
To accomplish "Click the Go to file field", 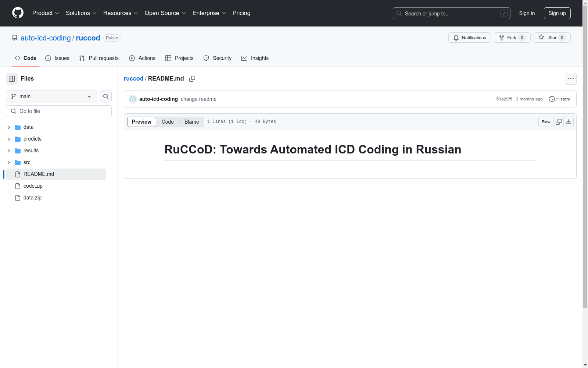I will (x=59, y=111).
